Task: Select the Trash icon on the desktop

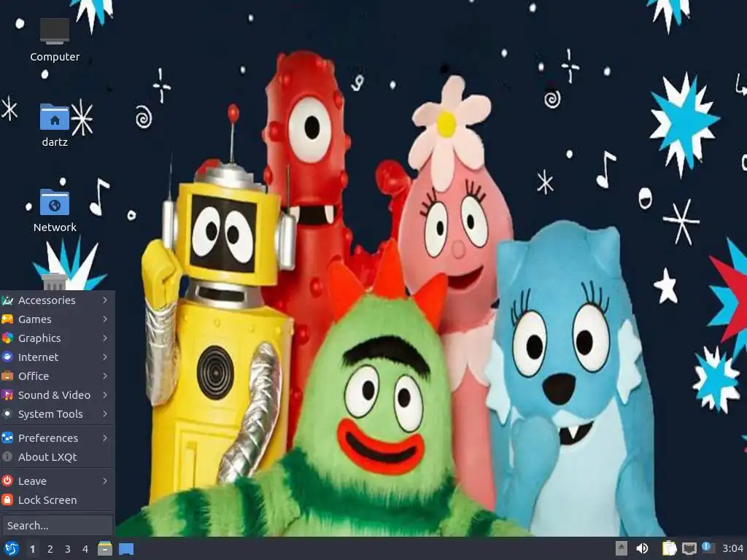Action: [x=54, y=282]
